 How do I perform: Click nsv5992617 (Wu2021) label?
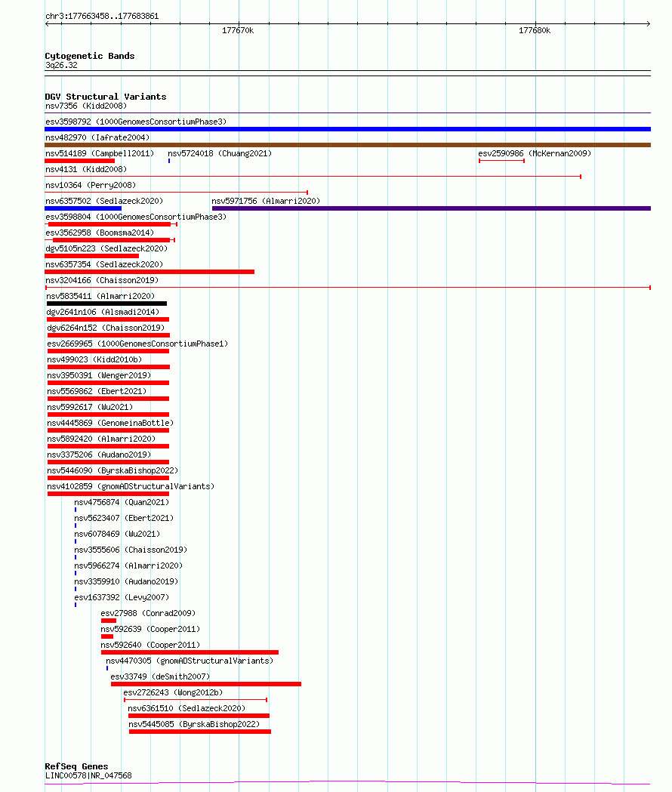[90, 407]
